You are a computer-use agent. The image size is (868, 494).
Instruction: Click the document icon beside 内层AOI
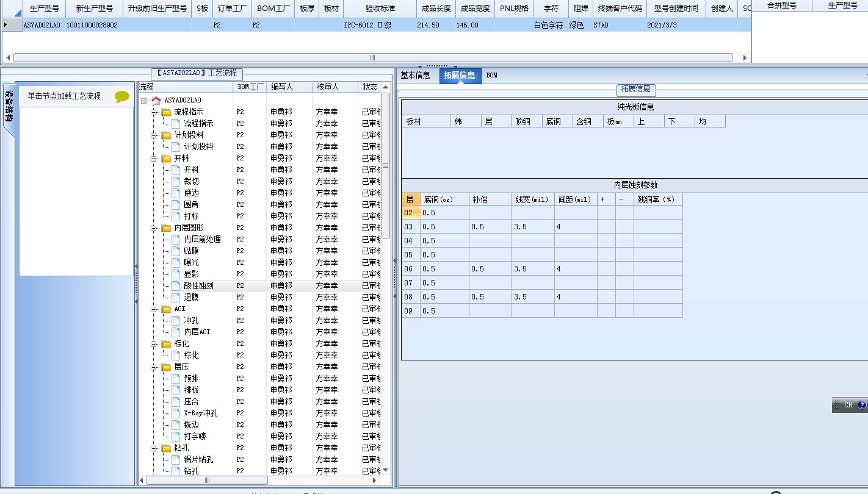(x=176, y=332)
